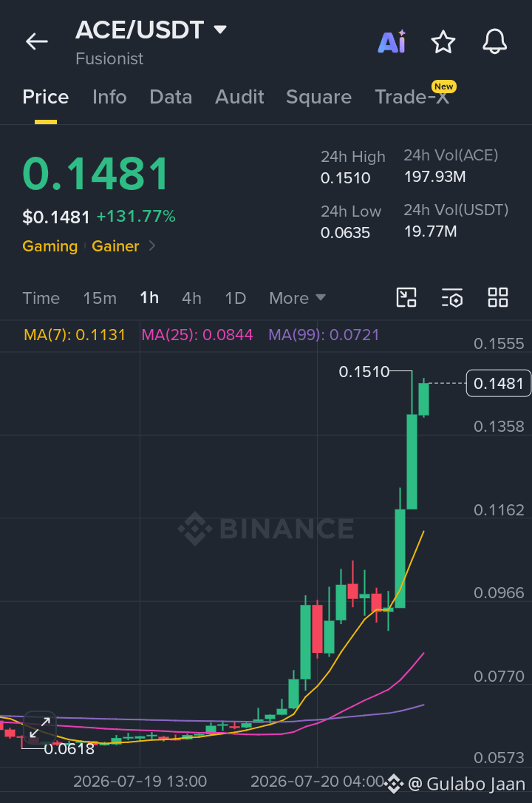The height and width of the screenshot is (803, 532).
Task: Click the 24h Vol(USDT) value 19.77M
Action: pos(430,231)
